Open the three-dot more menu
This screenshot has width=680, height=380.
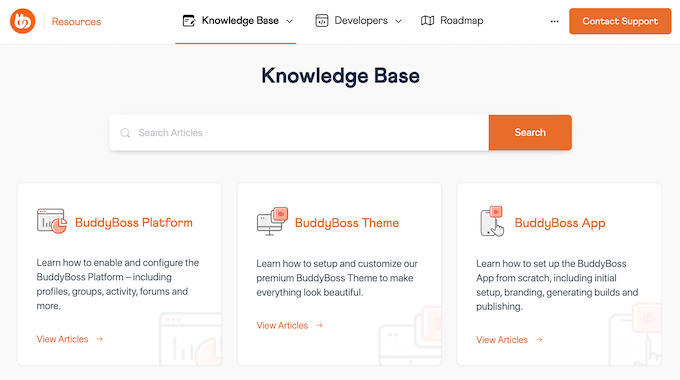pos(554,21)
